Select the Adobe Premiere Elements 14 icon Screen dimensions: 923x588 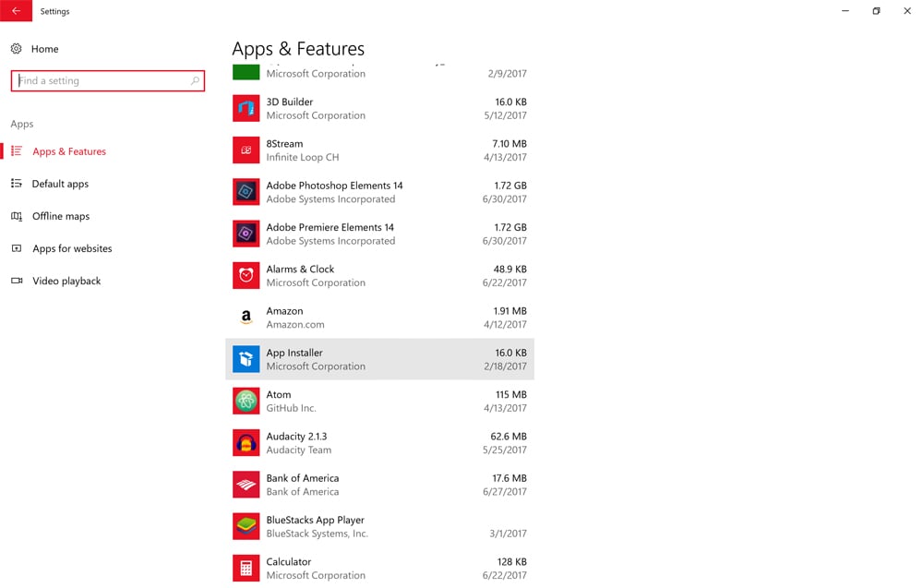pos(246,234)
